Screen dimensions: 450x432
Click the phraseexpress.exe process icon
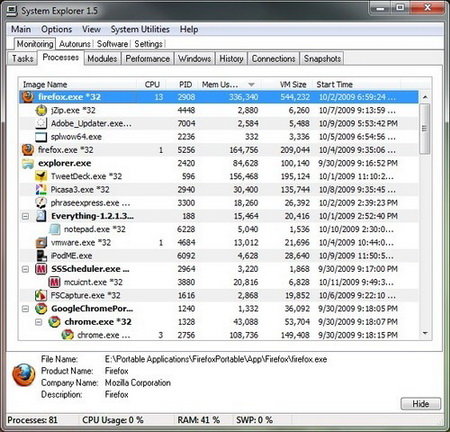[x=41, y=203]
